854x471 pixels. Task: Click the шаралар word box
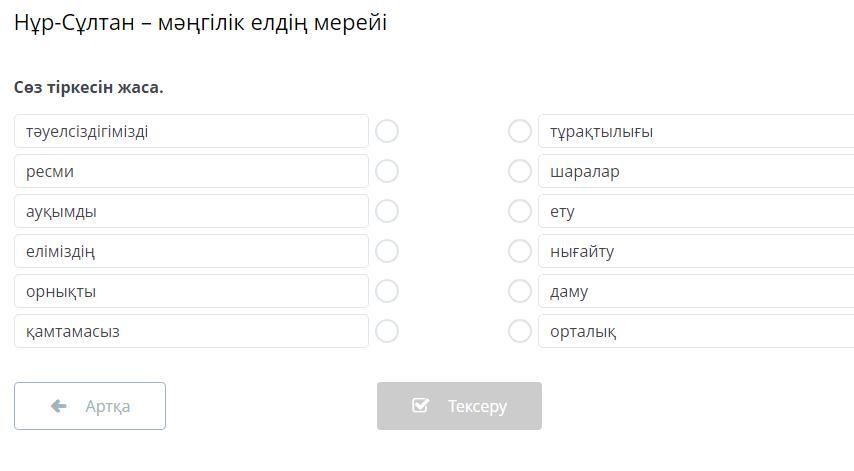click(695, 171)
